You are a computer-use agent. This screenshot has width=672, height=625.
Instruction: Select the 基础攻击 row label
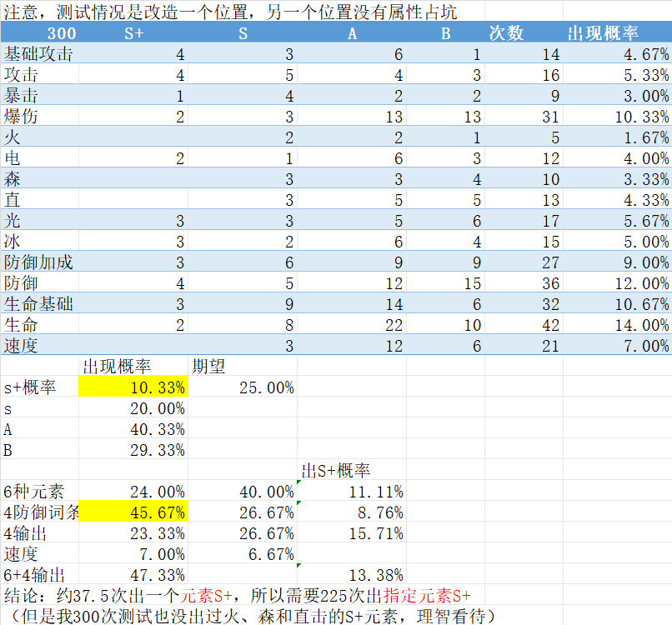(38, 54)
